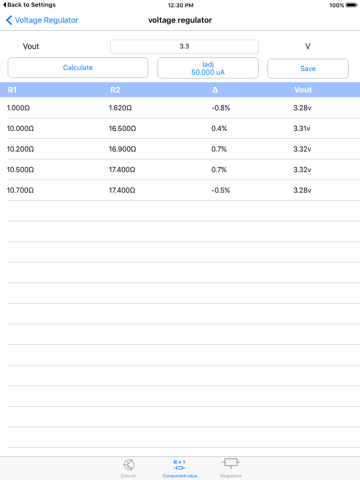Click the V unit label
This screenshot has width=360, height=480.
308,46
